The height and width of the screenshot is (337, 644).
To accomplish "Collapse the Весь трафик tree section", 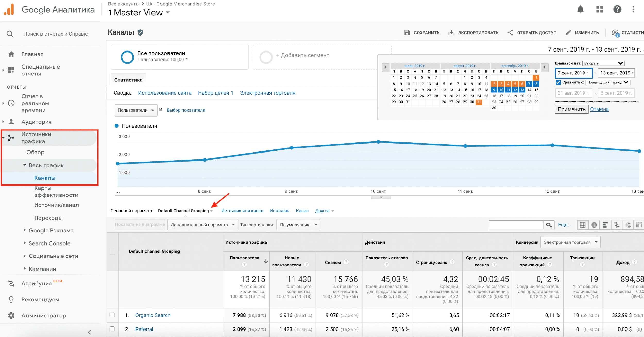I will [x=25, y=165].
